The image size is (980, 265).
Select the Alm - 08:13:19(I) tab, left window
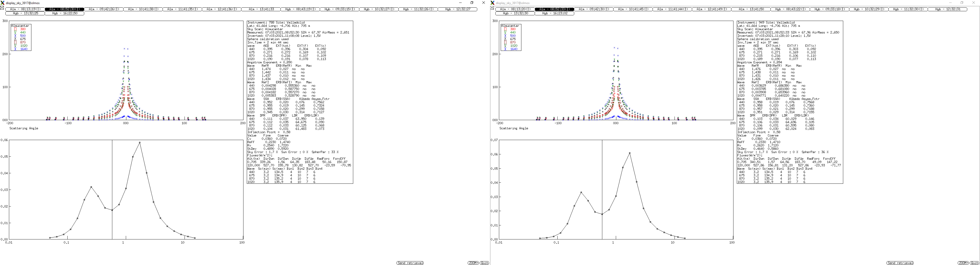(25, 9)
